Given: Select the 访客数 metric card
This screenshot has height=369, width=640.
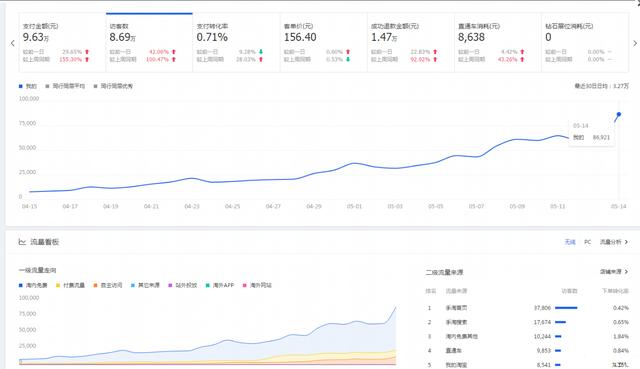Looking at the screenshot, I should [149, 42].
